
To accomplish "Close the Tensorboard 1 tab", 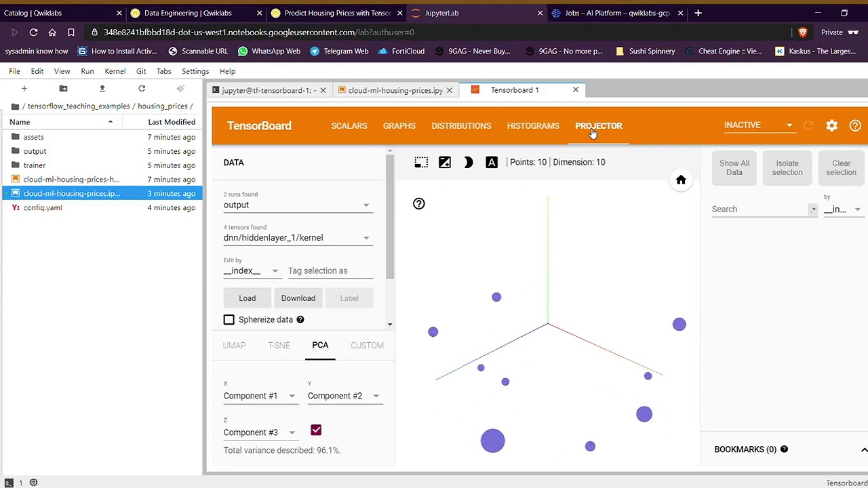I will (x=576, y=90).
